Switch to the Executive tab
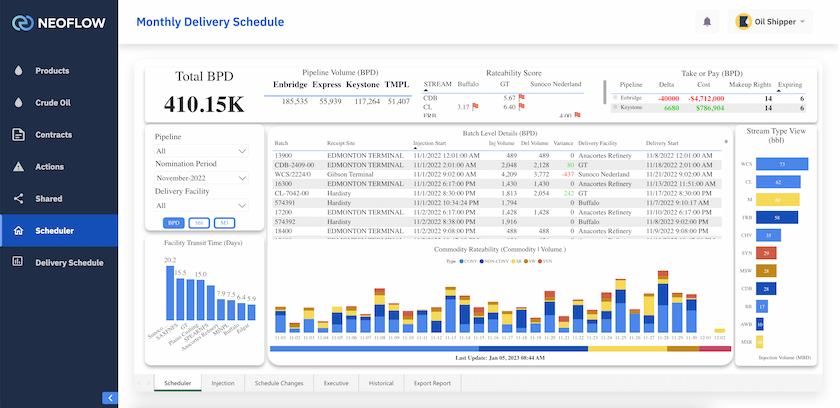Viewport: 840px width, 408px height. (336, 383)
